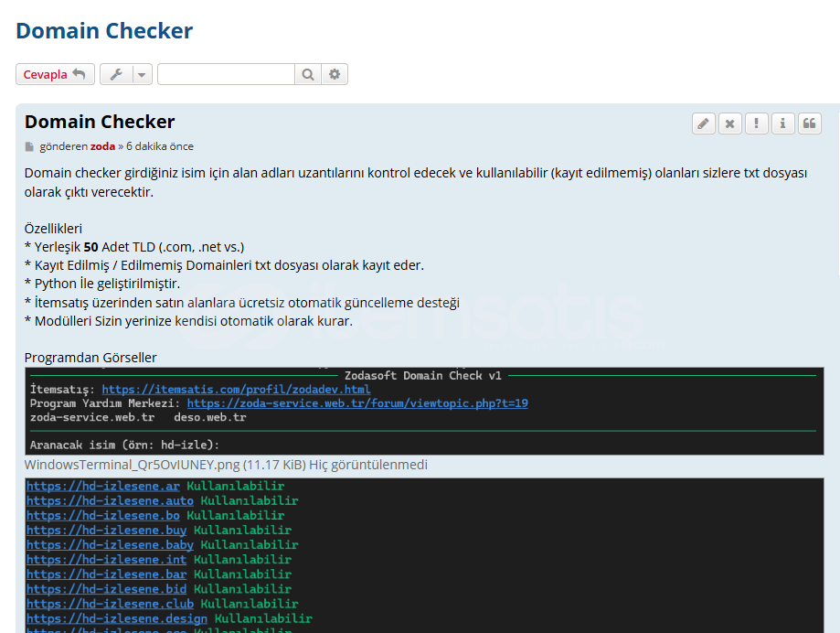
Task: Click WindowsTerminal_Qr5OvIUNEY.png attachment caption
Action: [x=226, y=465]
